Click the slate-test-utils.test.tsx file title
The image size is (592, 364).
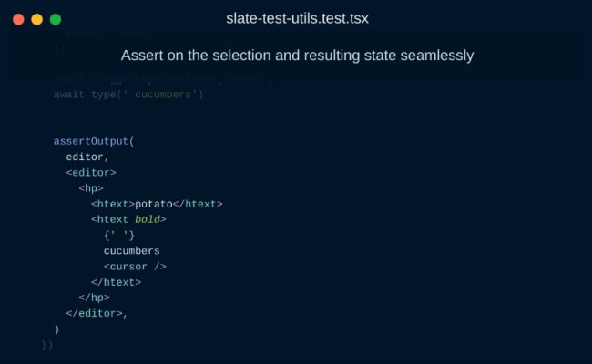297,18
